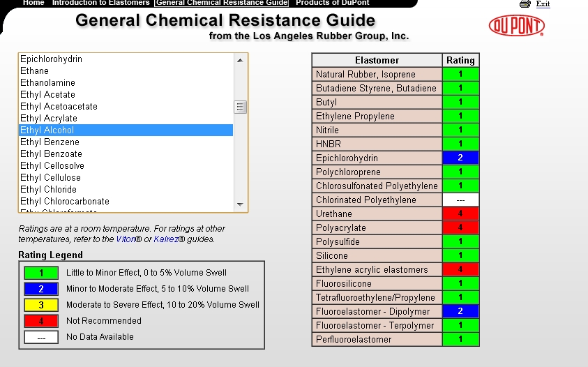
Task: Select Ethyl Benzene from chemical list
Action: coord(50,142)
